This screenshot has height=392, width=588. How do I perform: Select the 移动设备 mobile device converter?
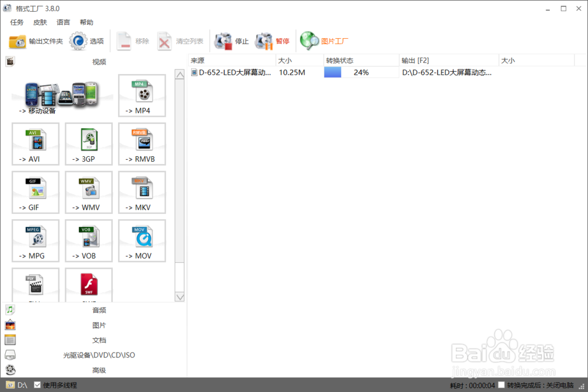(x=62, y=96)
